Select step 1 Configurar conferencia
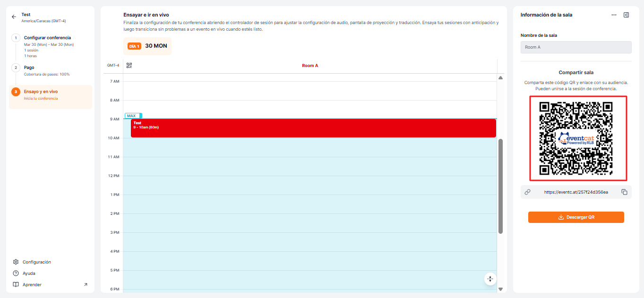The width and height of the screenshot is (644, 298). [51, 46]
